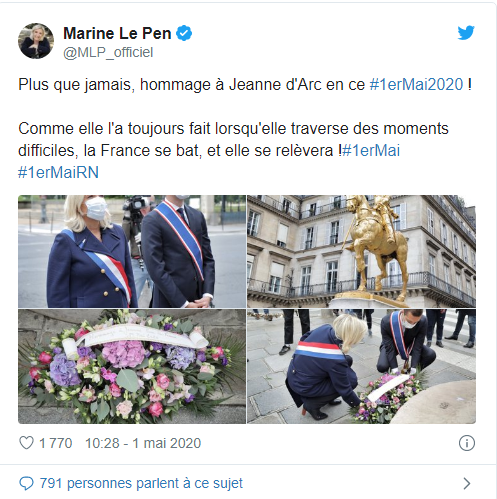Open Marine Le Pen profile avatar
This screenshot has height=499, width=497.
[x=36, y=41]
